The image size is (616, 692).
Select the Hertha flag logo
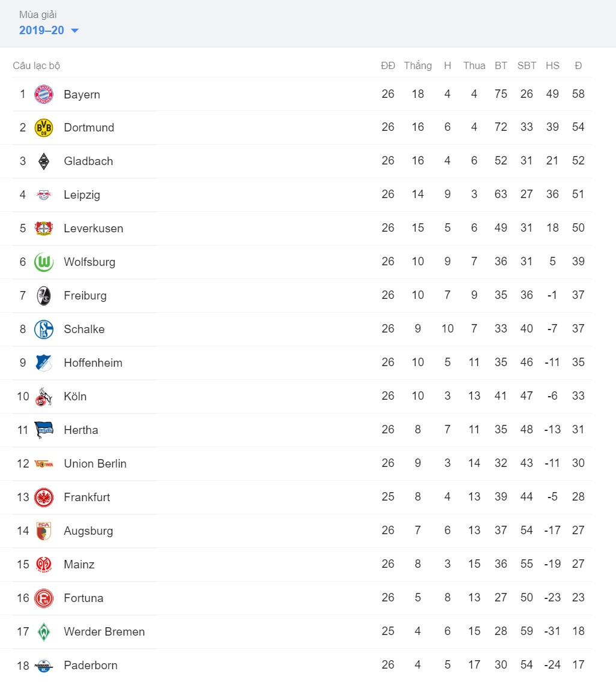[x=44, y=430]
